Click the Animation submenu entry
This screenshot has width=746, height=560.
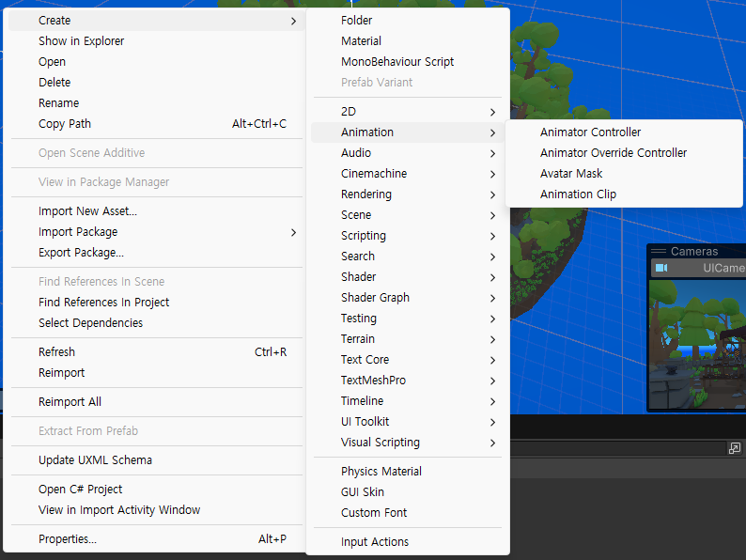408,132
